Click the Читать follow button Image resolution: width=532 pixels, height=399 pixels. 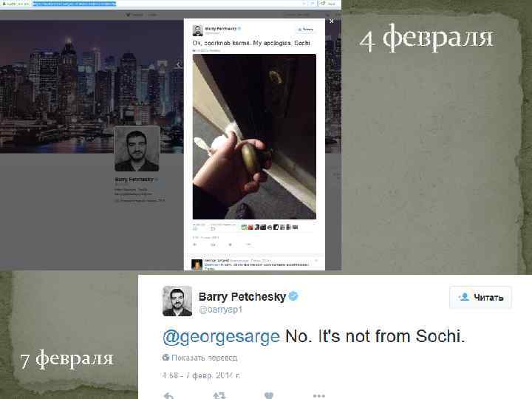point(480,297)
